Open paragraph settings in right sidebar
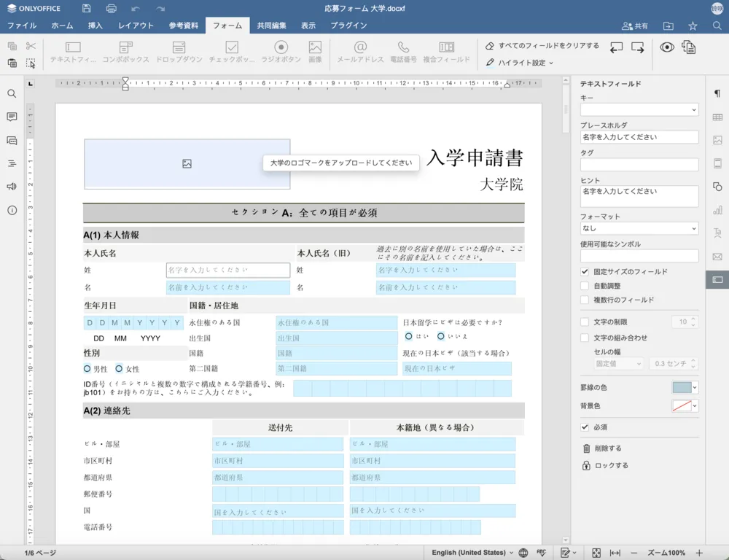The image size is (729, 560). (717, 94)
